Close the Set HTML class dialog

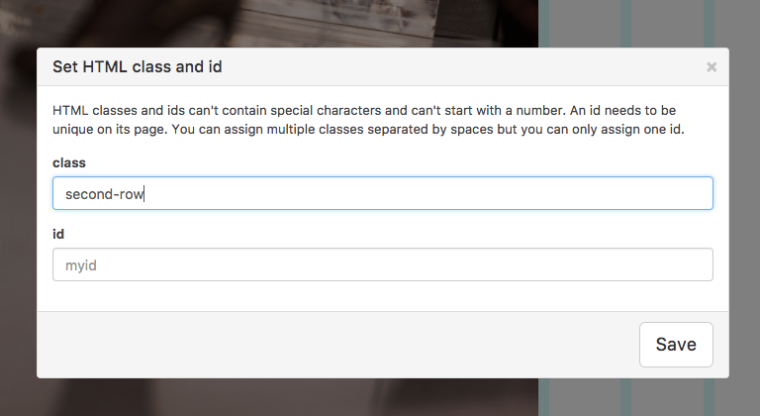[711, 68]
